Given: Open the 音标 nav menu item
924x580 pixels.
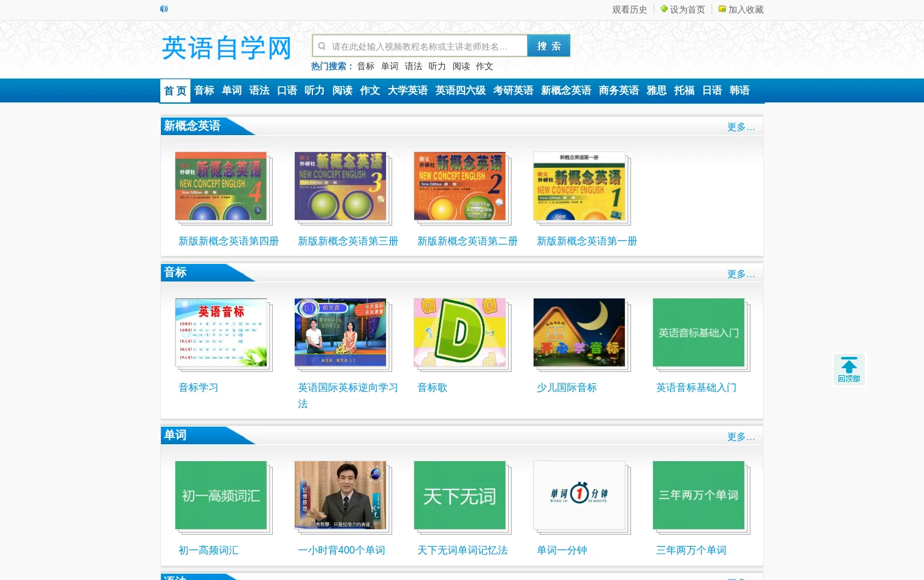Looking at the screenshot, I should pos(204,90).
